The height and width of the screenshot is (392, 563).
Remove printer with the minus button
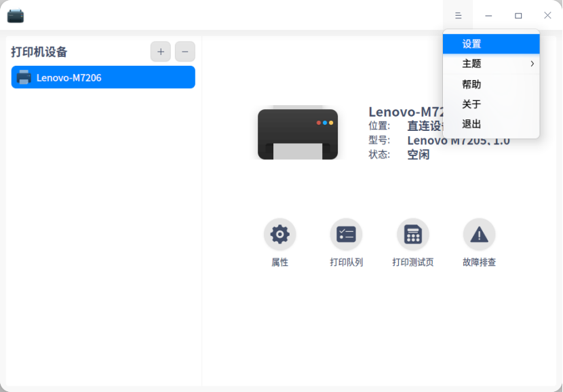(x=185, y=52)
